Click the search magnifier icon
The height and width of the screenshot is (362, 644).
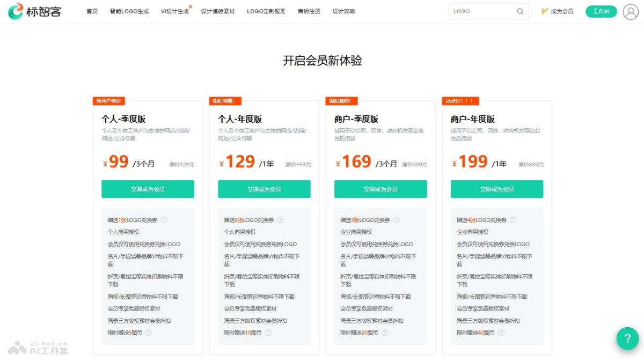pos(519,11)
